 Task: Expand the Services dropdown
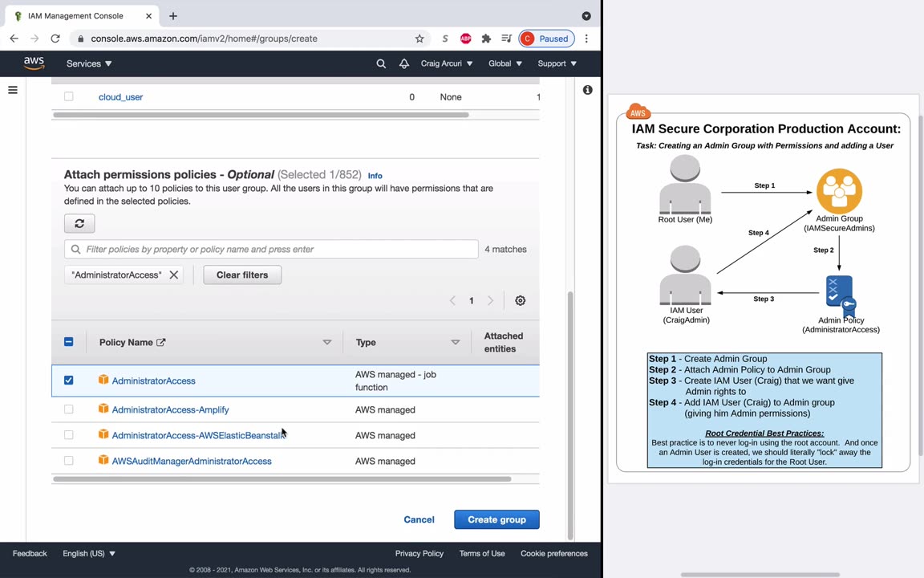pos(89,63)
